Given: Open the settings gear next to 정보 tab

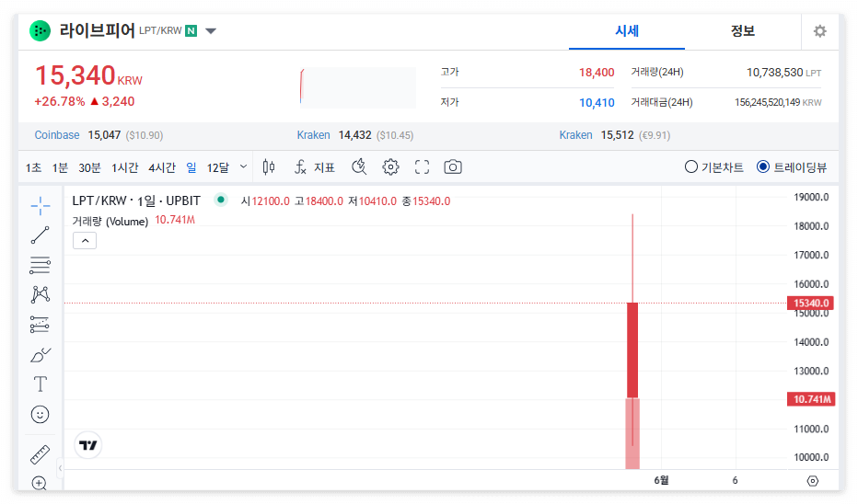Looking at the screenshot, I should point(819,31).
